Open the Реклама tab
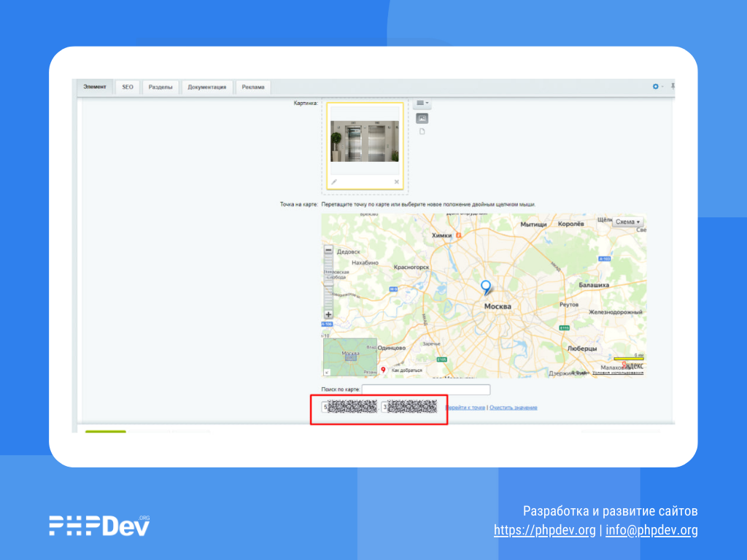The image size is (747, 560). (253, 87)
